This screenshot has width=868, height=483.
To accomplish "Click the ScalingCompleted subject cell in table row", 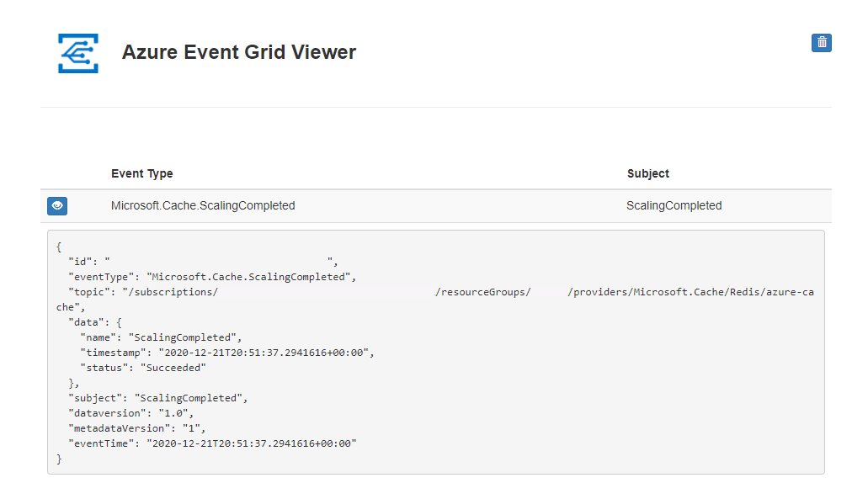I will [x=674, y=205].
